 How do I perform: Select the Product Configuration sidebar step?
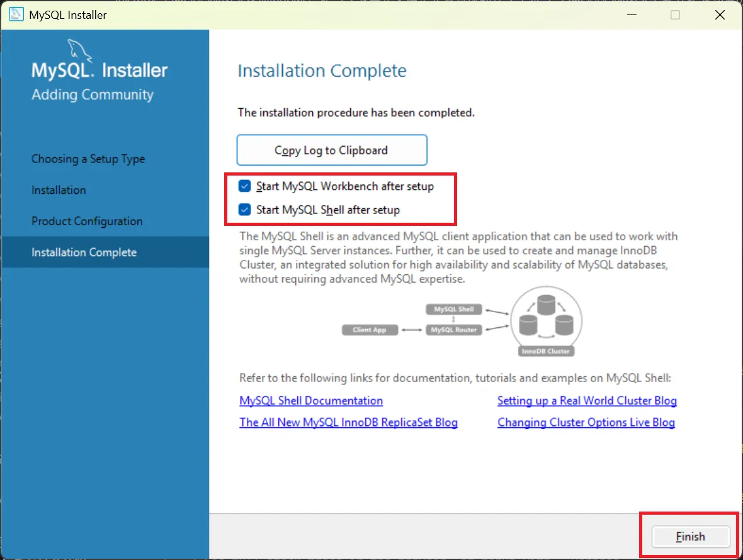point(87,221)
